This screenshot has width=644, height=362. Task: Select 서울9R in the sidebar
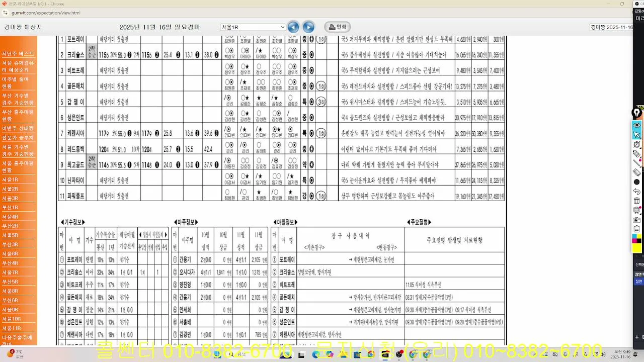[x=10, y=310]
